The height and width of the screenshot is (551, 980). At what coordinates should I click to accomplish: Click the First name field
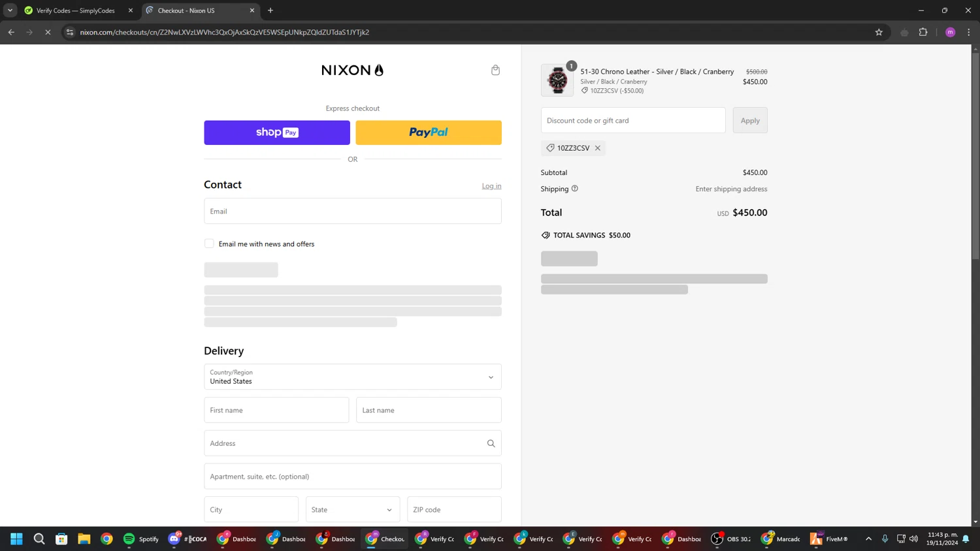[276, 410]
